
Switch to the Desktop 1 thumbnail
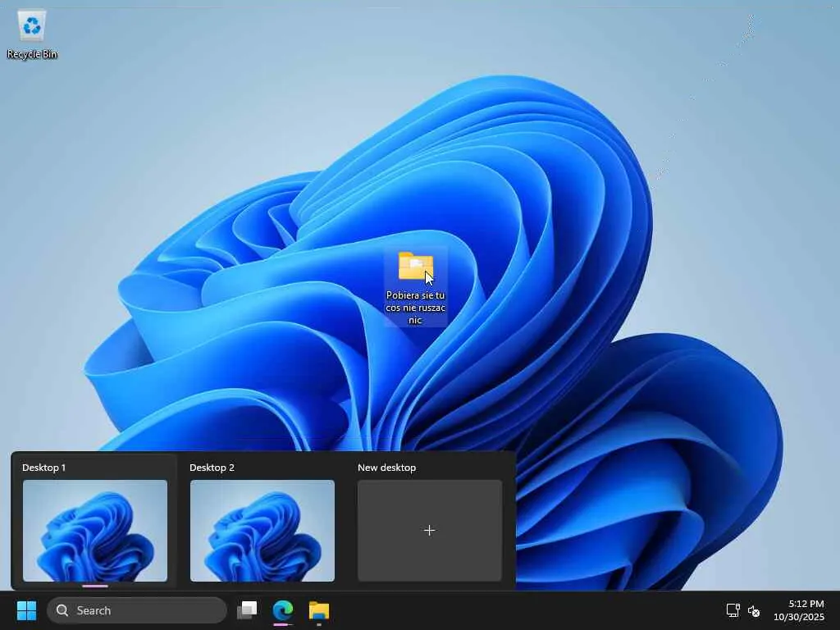click(x=95, y=531)
